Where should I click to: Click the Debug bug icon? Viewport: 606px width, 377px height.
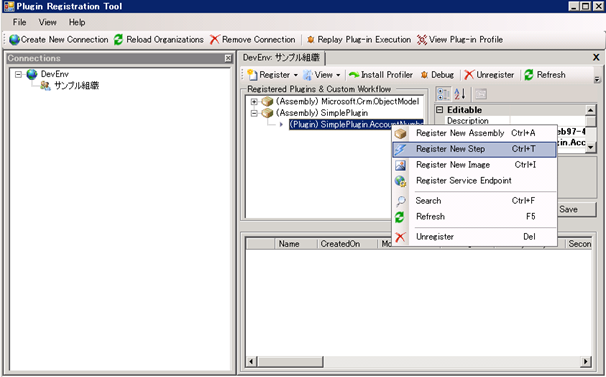(424, 75)
